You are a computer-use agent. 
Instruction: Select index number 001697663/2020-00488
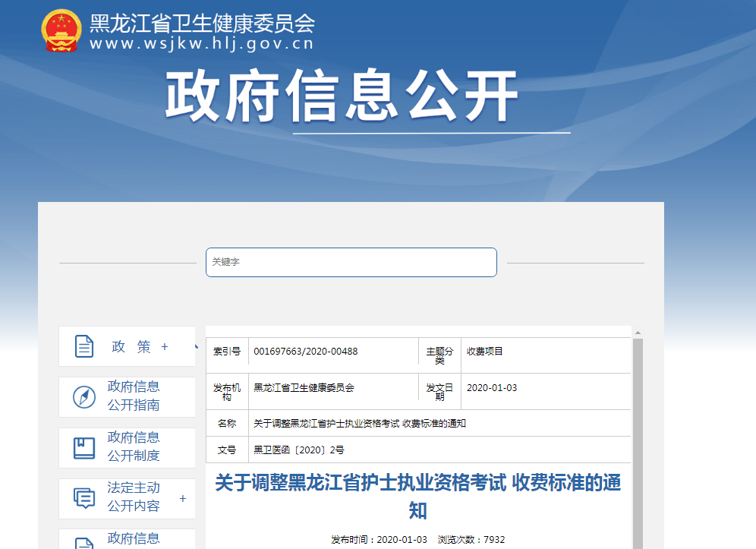click(x=306, y=352)
